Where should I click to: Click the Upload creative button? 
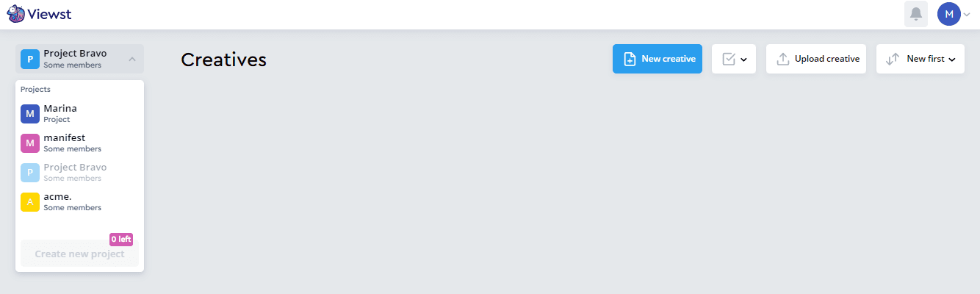pyautogui.click(x=817, y=59)
